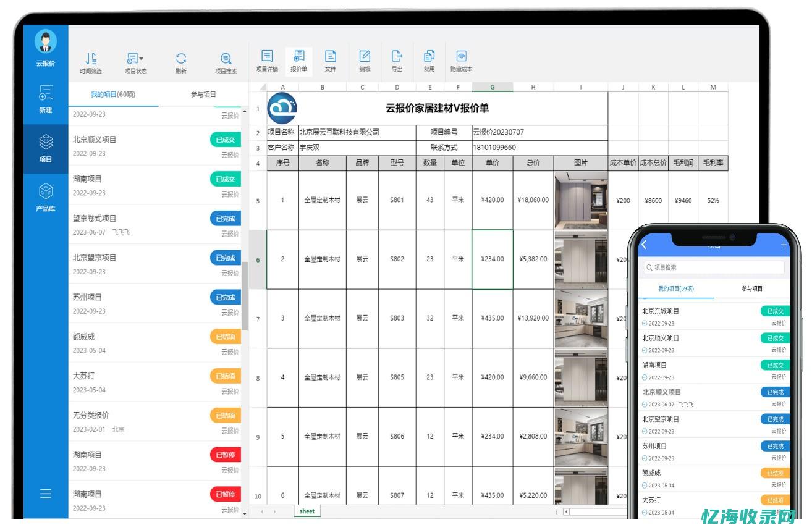The image size is (812, 530).
Task: Tap the 已成交 badge of 北京东城项目 on phone
Action: click(775, 311)
